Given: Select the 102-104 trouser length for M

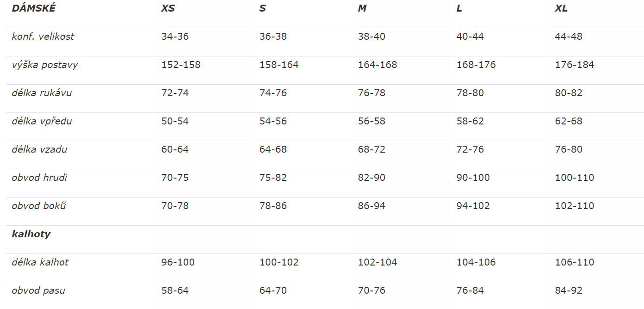Looking at the screenshot, I should click(378, 262).
